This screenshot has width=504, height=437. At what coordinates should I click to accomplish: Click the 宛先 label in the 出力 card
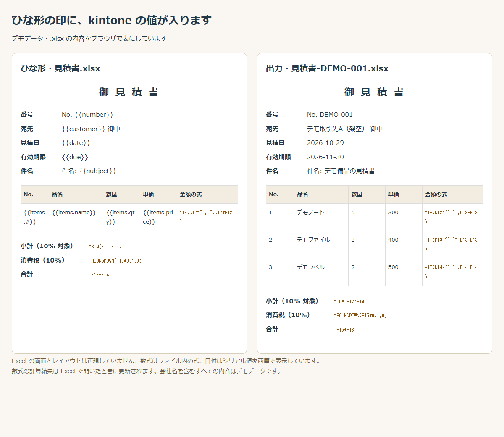point(272,129)
